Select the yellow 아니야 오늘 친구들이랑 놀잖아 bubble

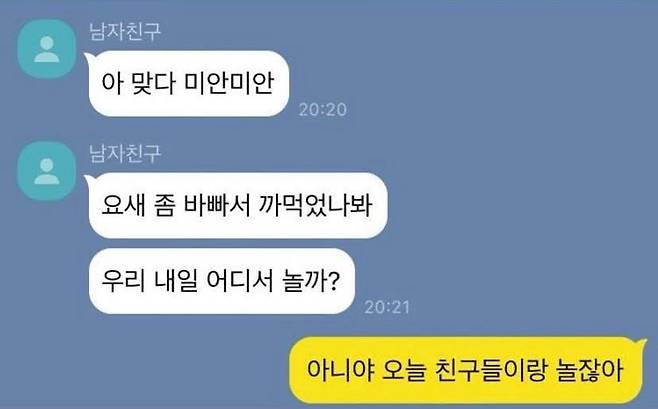tap(466, 370)
